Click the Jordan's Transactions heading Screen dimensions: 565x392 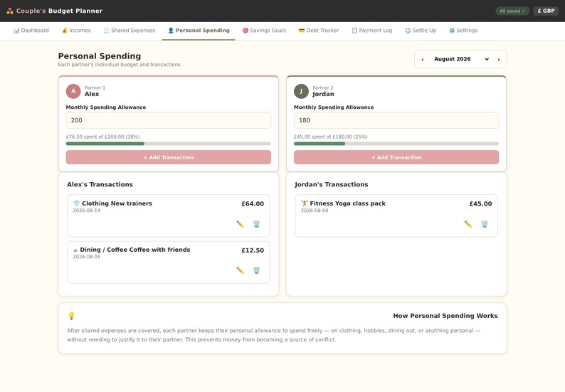(x=332, y=184)
